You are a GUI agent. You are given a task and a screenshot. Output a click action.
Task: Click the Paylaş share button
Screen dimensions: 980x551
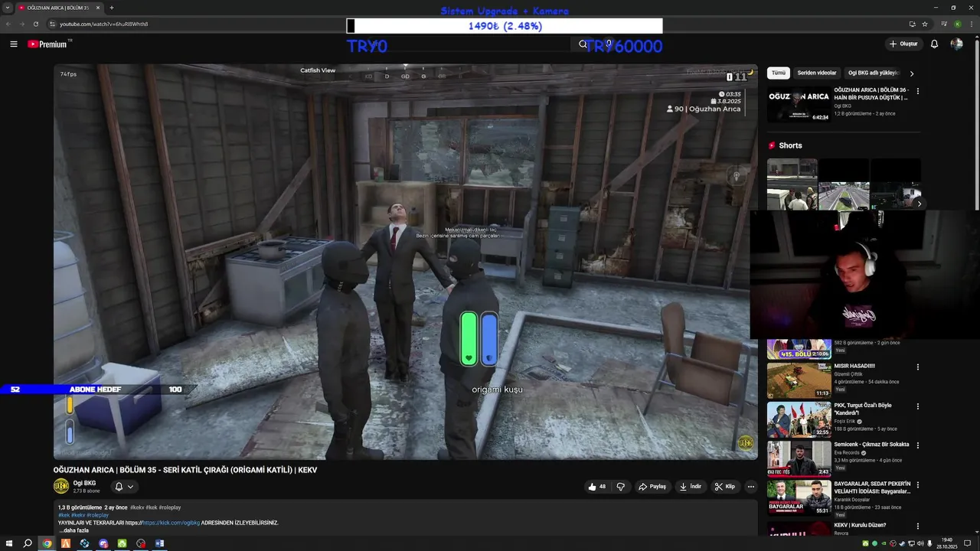[652, 487]
